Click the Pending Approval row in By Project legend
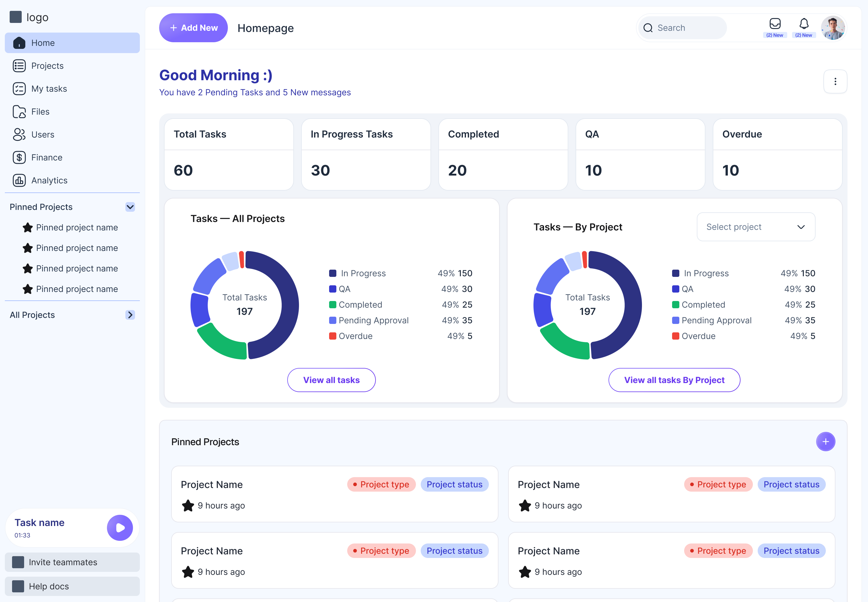 coord(743,320)
